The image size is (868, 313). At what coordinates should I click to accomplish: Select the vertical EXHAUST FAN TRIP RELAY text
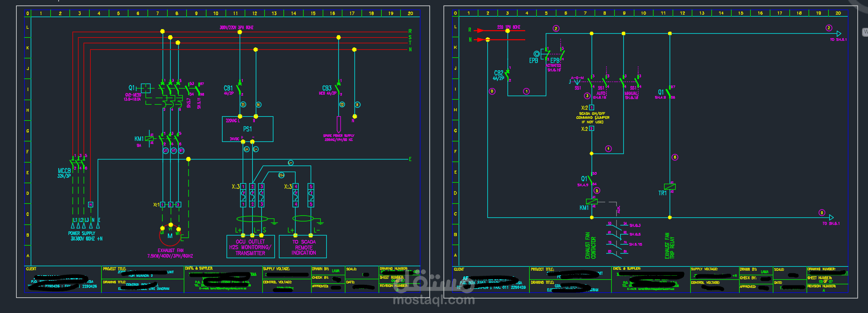(670, 246)
